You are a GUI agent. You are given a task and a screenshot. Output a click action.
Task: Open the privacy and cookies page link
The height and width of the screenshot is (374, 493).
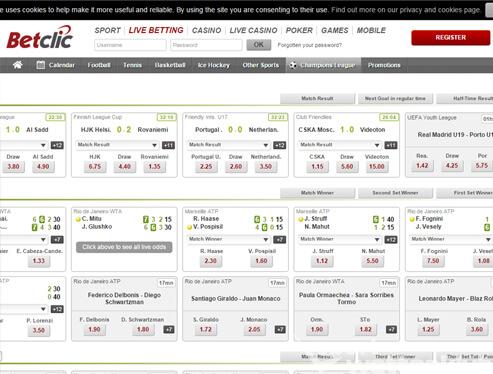click(406, 10)
